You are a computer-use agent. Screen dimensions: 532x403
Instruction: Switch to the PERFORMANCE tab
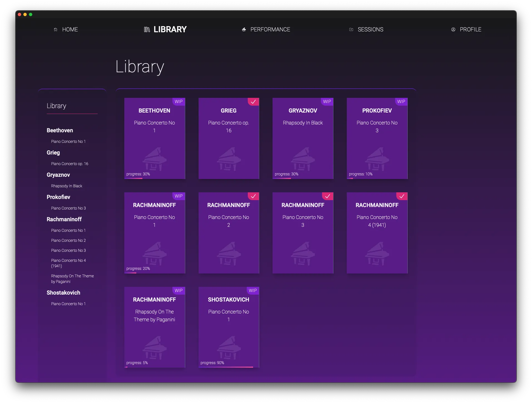click(x=266, y=29)
